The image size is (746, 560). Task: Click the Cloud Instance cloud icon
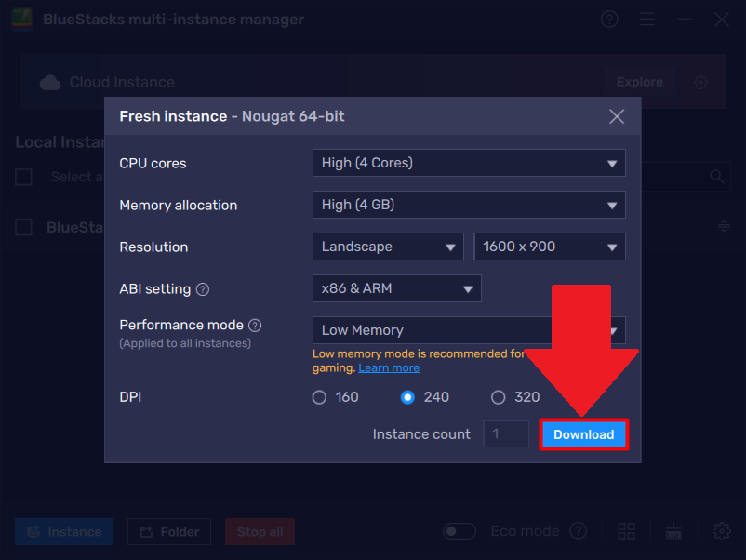50,82
